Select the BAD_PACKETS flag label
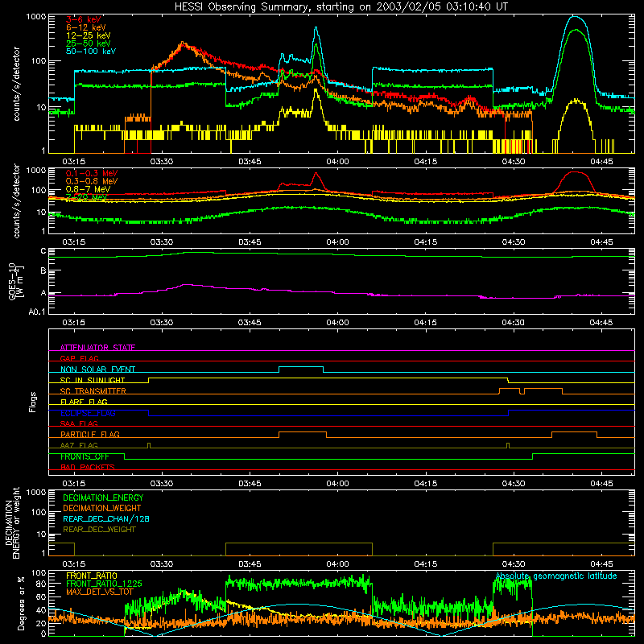Viewport: 644px width, 644px height. click(x=88, y=467)
